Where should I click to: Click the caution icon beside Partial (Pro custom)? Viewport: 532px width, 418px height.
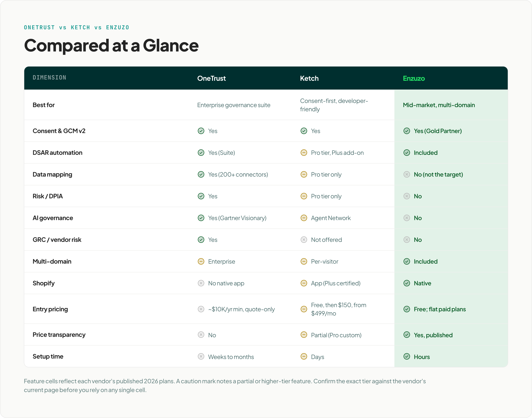[304, 335]
